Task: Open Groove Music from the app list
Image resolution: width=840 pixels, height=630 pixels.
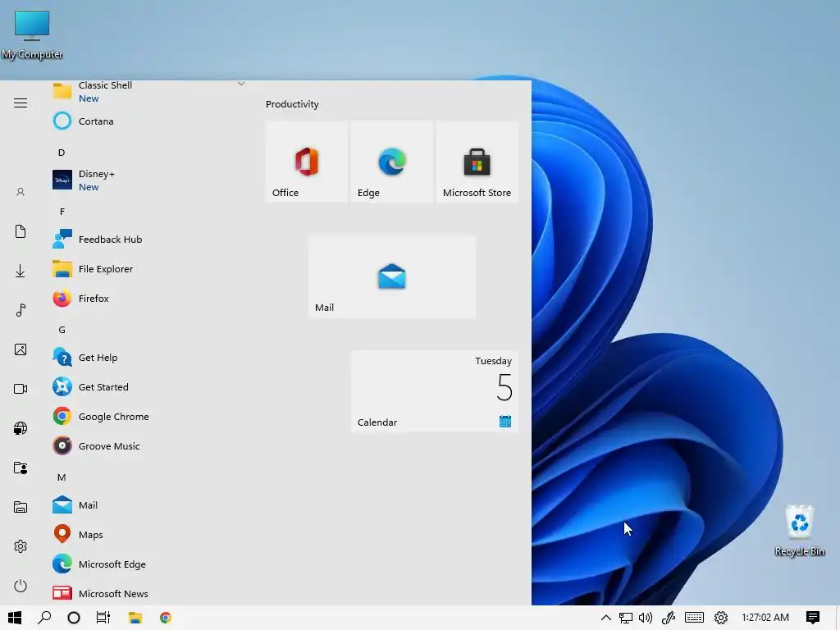Action: 149,445
